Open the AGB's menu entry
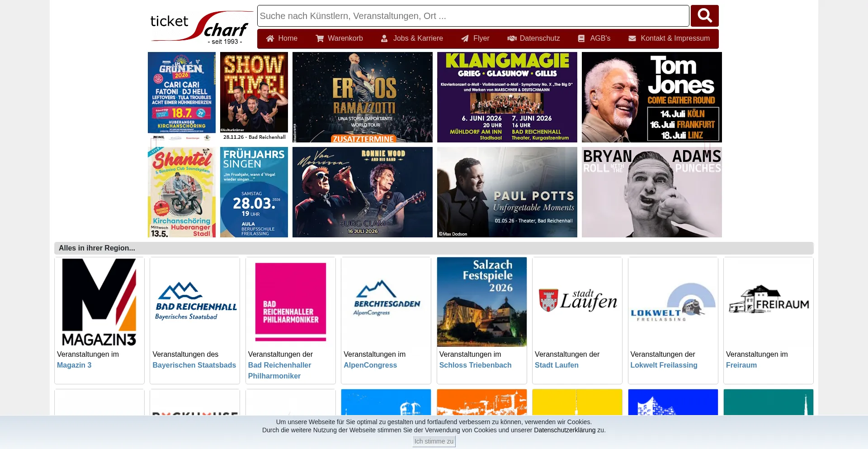This screenshot has height=449, width=868. pyautogui.click(x=594, y=38)
